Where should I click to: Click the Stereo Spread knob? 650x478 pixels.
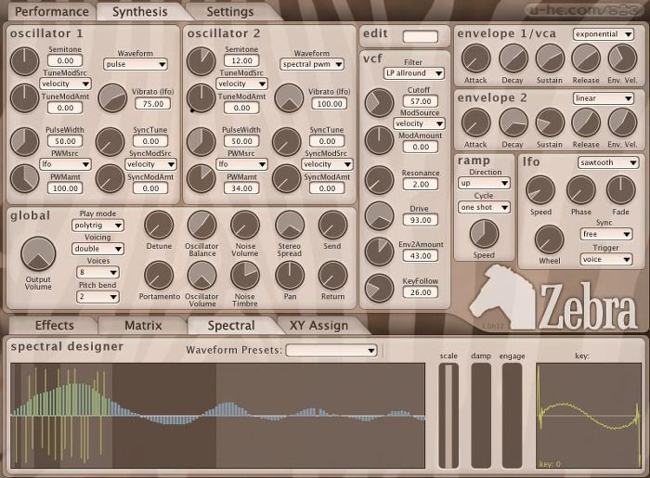pyautogui.click(x=290, y=225)
